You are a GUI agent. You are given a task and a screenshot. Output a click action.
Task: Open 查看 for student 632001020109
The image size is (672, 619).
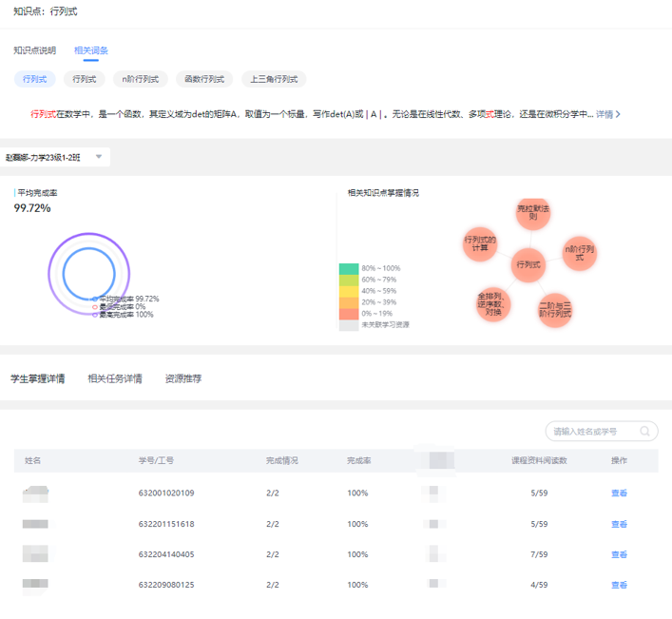click(620, 493)
